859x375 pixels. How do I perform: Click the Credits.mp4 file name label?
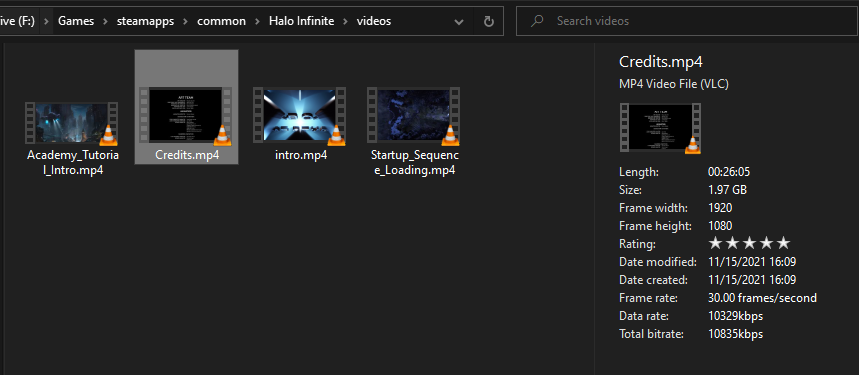tap(187, 155)
